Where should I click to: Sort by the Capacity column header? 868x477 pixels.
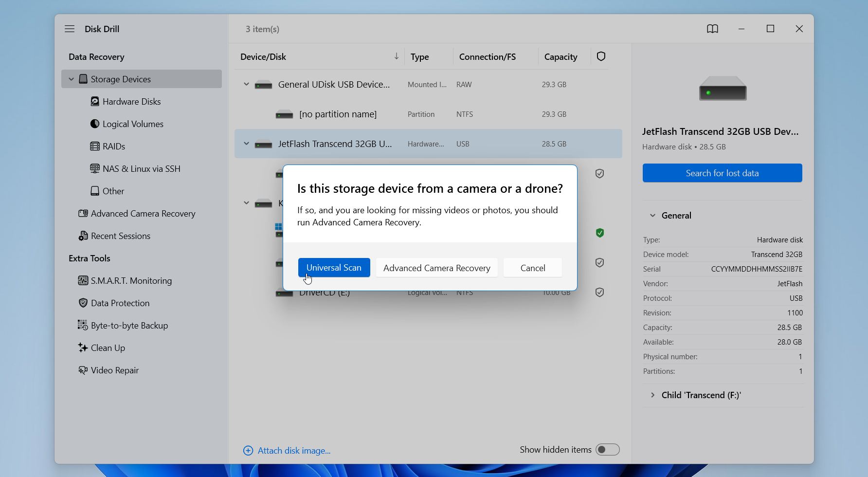point(561,56)
